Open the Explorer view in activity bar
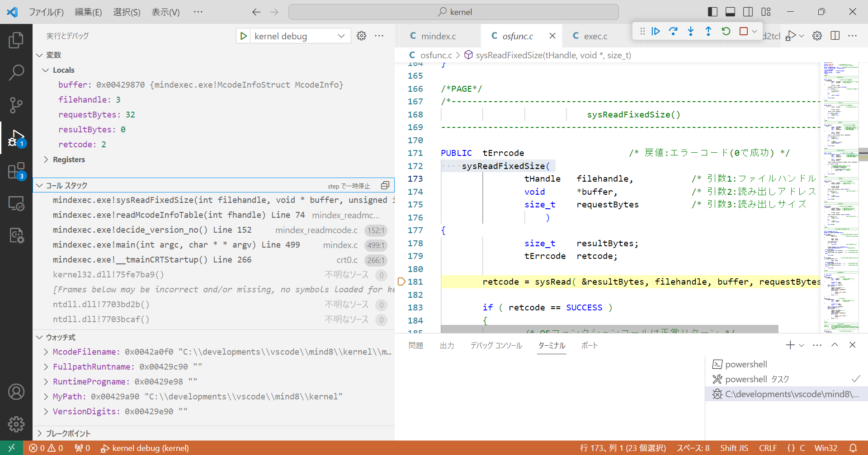Viewport: 868px width, 455px height. coord(16,40)
